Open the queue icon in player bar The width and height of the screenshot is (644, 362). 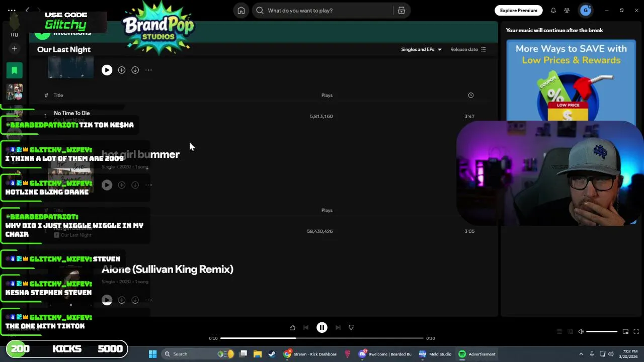coord(559,331)
